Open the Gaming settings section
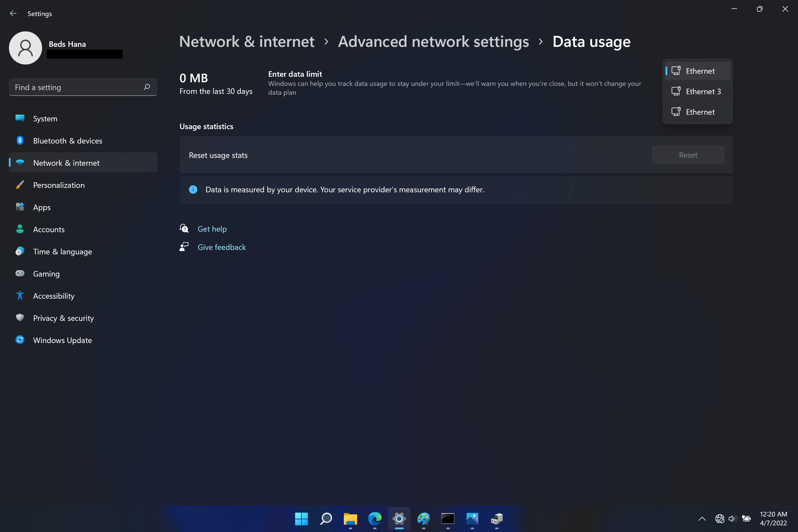 (x=46, y=273)
